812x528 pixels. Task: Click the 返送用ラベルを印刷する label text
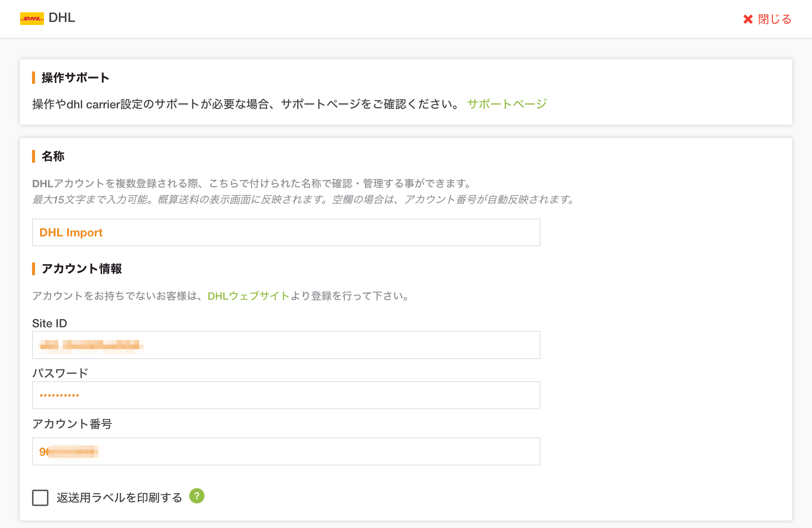(x=119, y=497)
